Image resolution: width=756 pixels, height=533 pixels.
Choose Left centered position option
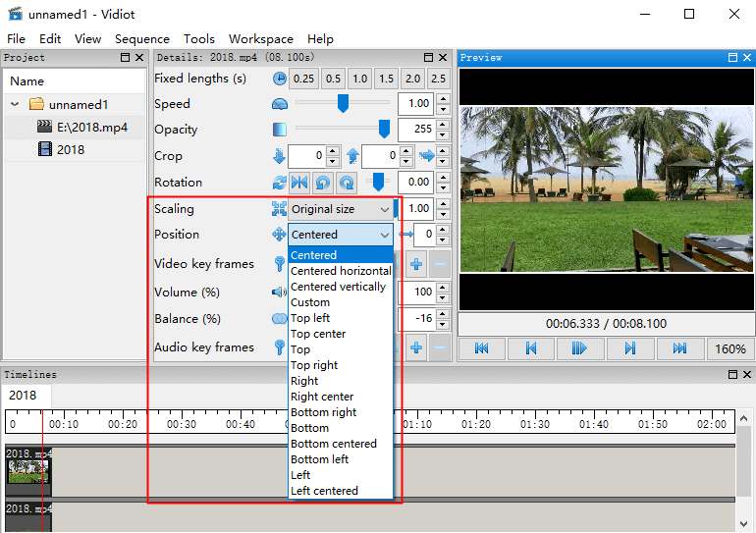(x=341, y=491)
